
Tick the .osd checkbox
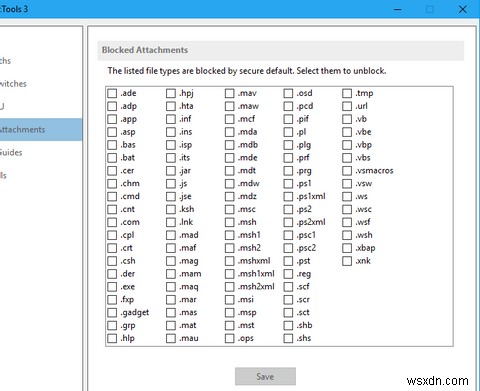click(288, 93)
